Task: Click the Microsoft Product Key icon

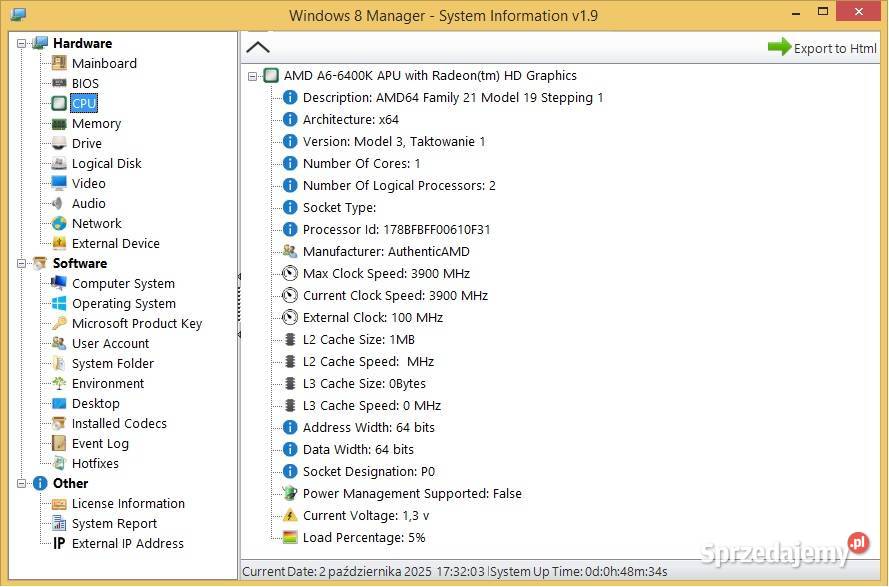Action: click(x=59, y=323)
